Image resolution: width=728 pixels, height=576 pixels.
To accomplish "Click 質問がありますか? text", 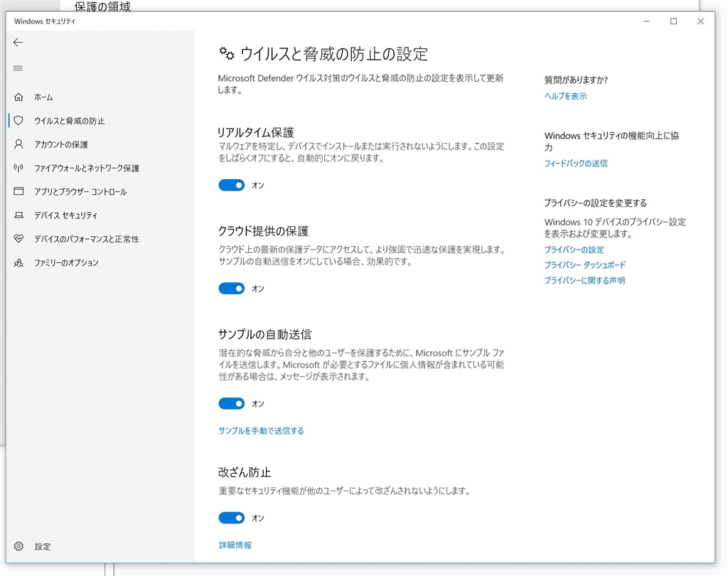I will click(576, 80).
